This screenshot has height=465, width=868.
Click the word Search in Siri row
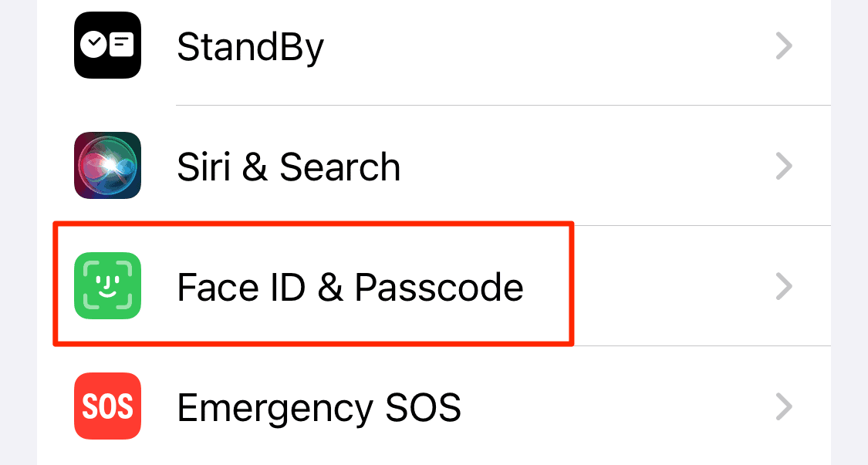coord(339,167)
